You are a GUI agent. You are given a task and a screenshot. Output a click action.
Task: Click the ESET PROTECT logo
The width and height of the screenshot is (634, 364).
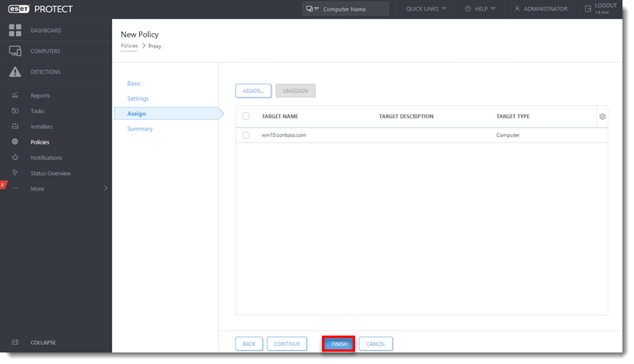tap(40, 9)
